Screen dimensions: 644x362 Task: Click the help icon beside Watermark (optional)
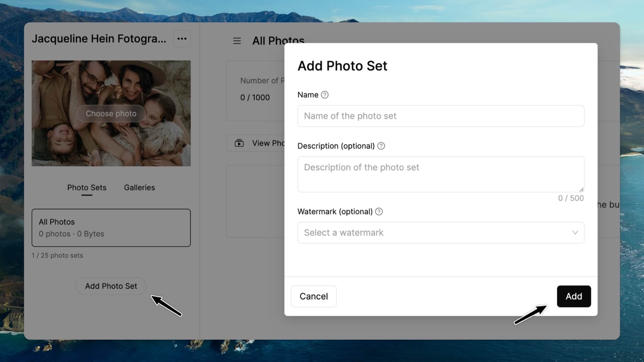tap(379, 211)
